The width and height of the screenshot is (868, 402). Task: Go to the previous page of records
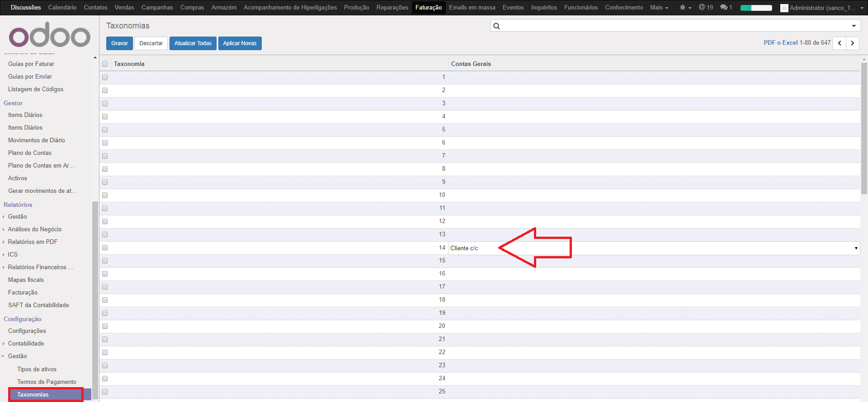tap(840, 43)
